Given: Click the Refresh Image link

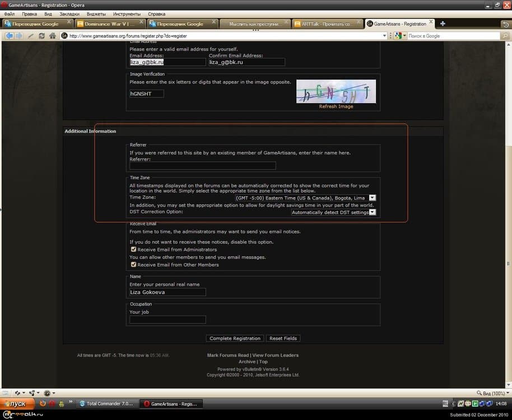Looking at the screenshot, I should 336,106.
